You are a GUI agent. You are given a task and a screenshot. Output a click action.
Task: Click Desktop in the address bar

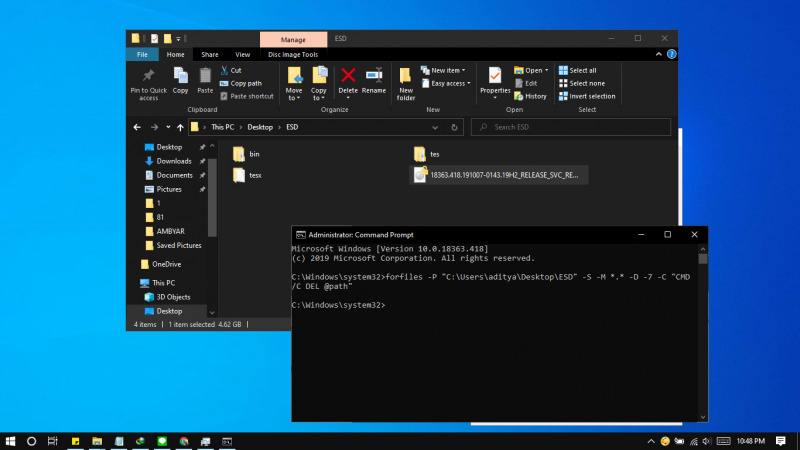[260, 127]
